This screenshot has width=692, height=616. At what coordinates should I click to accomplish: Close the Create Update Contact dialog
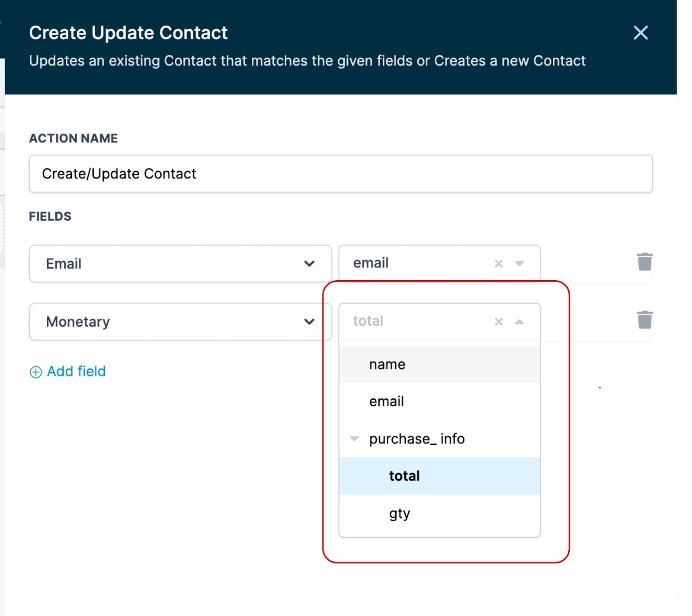pos(640,32)
